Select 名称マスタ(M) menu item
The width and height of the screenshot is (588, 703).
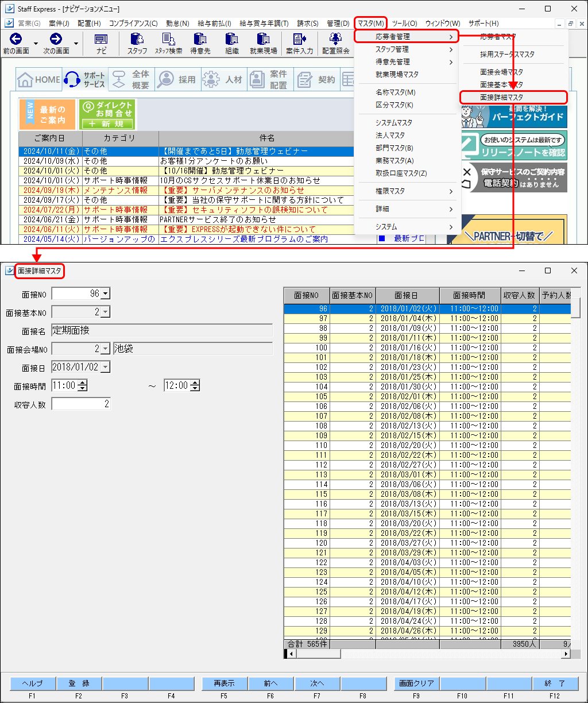tap(407, 92)
